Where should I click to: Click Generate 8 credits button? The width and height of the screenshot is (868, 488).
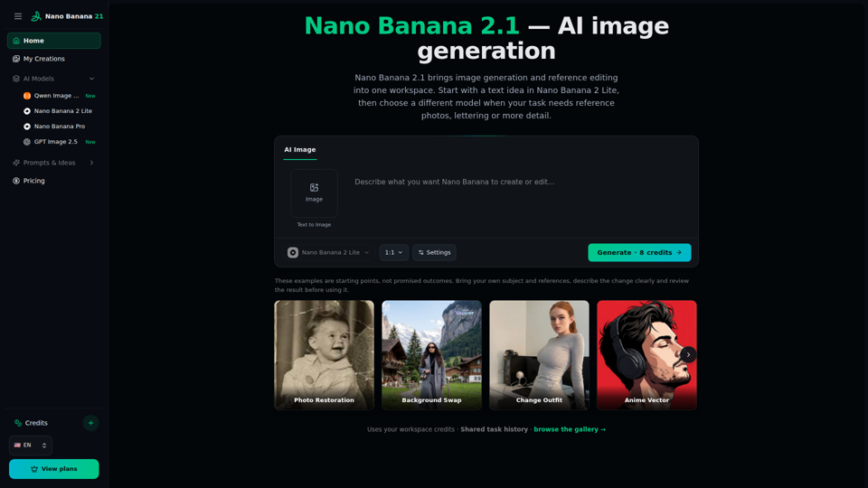[639, 252]
